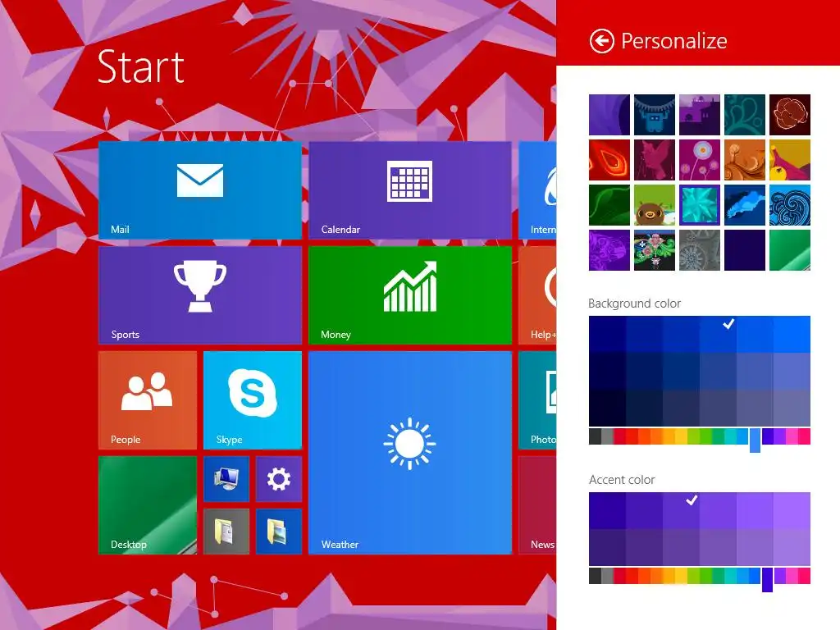This screenshot has width=840, height=630.
Task: Choose the teal swirls background thumbnail
Action: (x=745, y=115)
